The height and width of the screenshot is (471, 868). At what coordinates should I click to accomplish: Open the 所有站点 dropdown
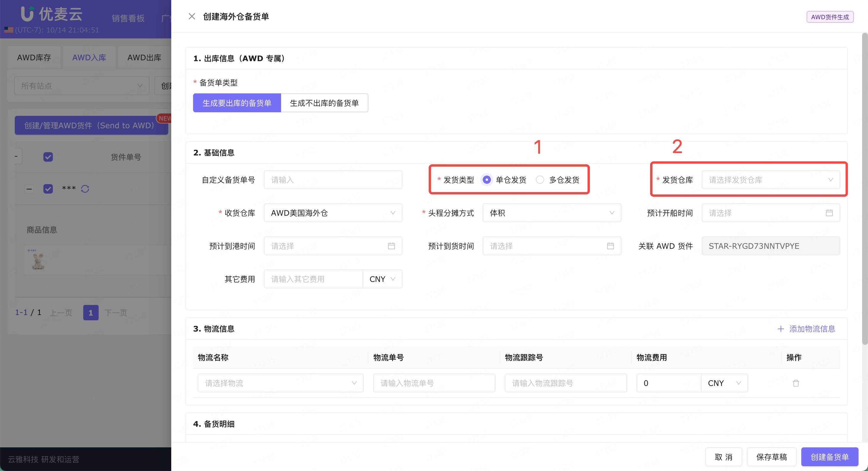(81, 86)
